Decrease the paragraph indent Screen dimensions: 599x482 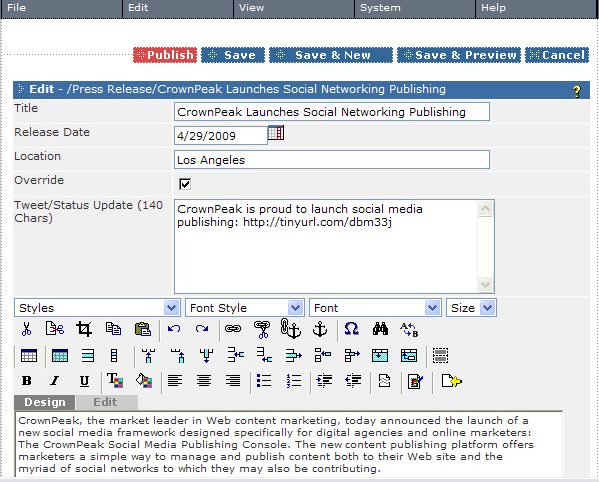353,380
